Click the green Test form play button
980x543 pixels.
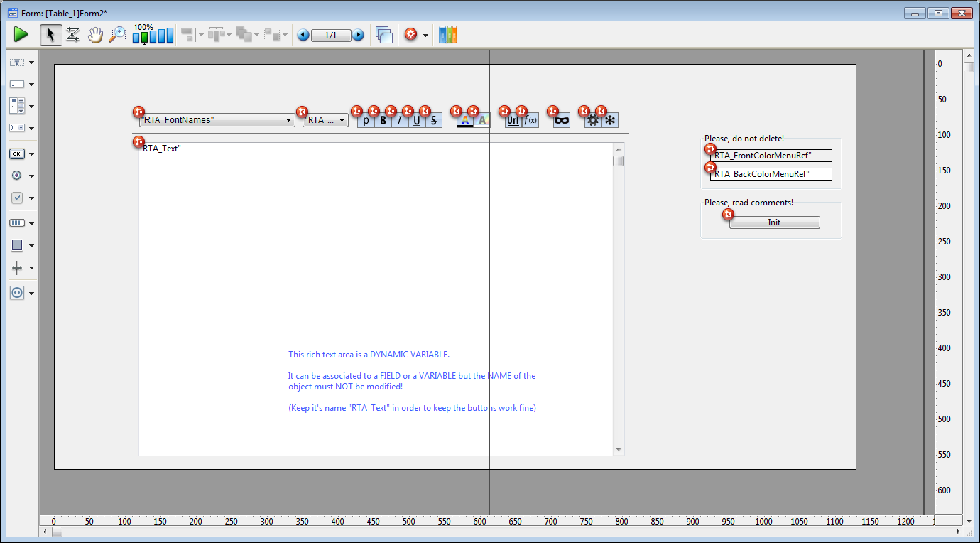point(21,34)
